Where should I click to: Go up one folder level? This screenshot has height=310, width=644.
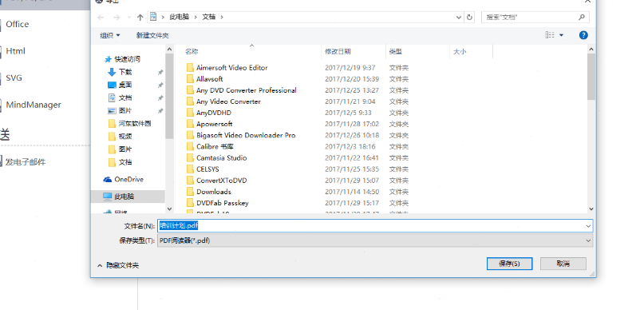[140, 18]
